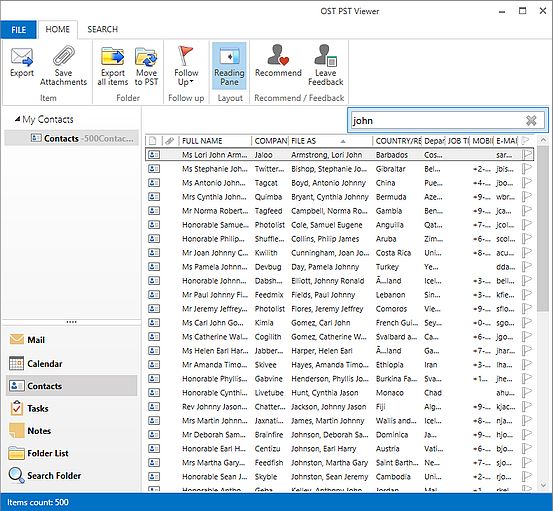Sort by the E-MAIL column header
The image size is (553, 511).
[x=506, y=141]
